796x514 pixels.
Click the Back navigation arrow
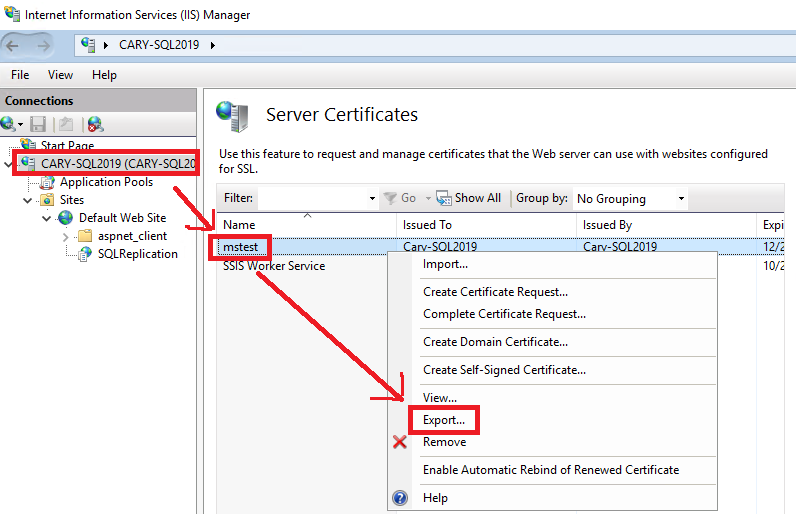click(x=12, y=46)
